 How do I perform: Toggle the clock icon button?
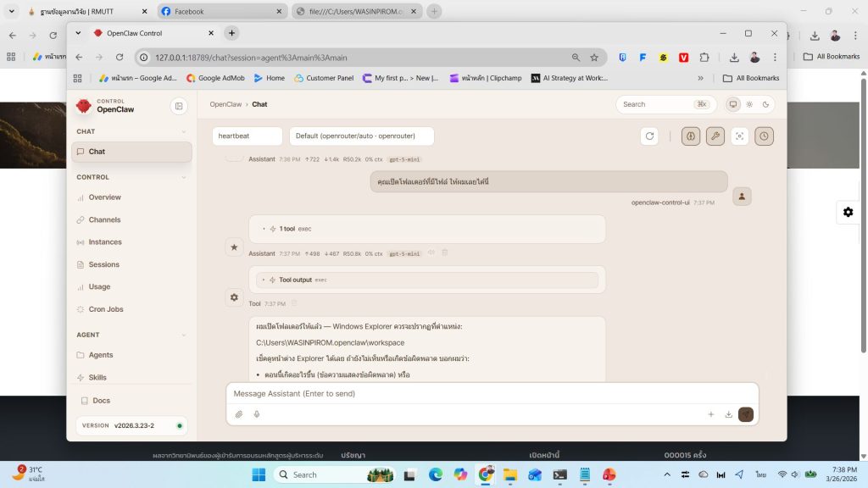point(764,136)
